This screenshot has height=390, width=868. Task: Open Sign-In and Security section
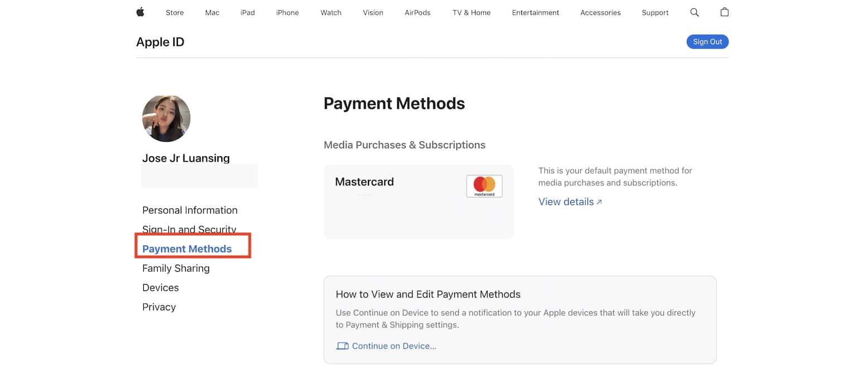point(189,228)
